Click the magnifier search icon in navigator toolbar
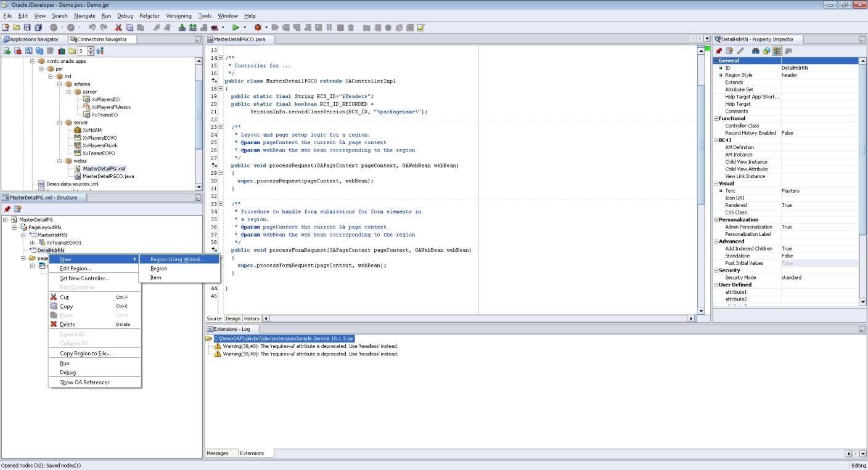This screenshot has height=470, width=868. click(29, 51)
